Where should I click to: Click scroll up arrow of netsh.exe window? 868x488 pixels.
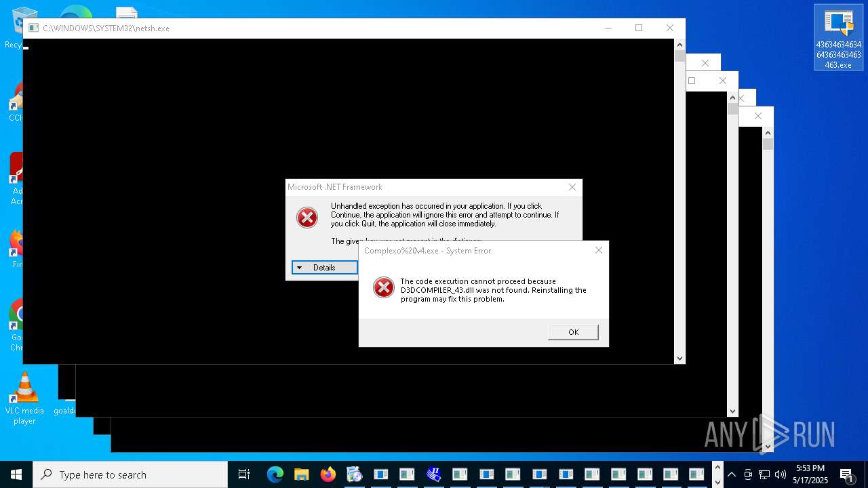[679, 44]
